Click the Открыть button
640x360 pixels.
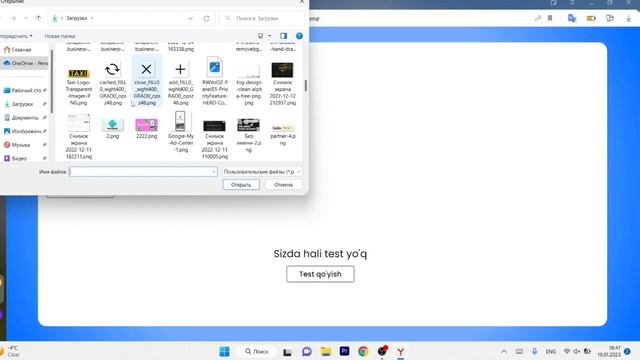[241, 185]
